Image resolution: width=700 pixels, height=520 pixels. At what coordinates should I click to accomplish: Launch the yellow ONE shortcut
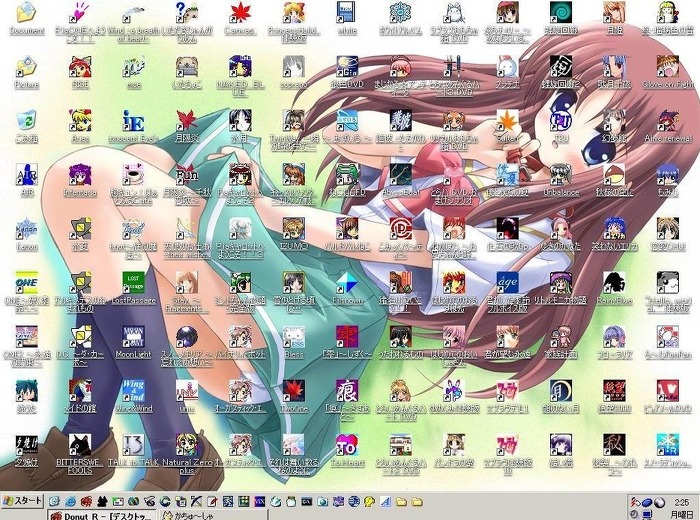[26, 283]
